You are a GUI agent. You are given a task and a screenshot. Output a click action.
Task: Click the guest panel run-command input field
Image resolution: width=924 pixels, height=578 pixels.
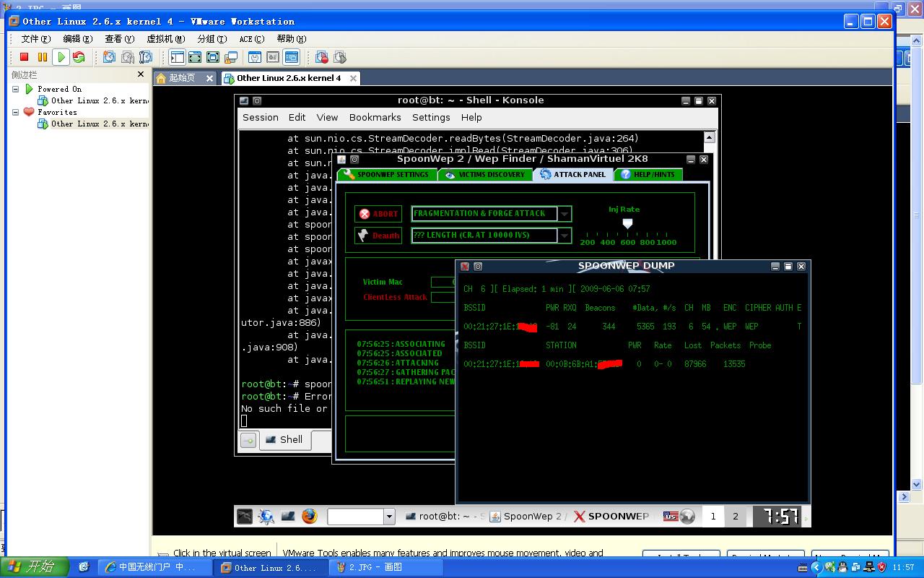tap(355, 516)
